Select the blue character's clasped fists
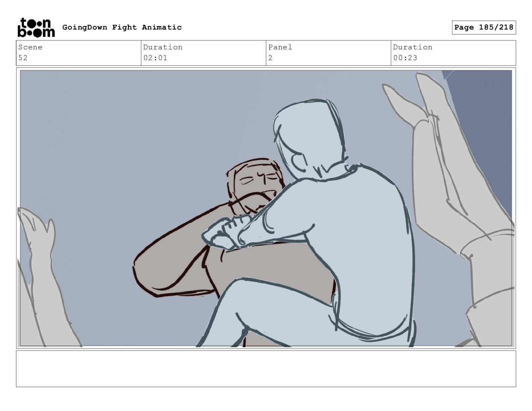This screenshot has height=411, width=532. point(226,232)
